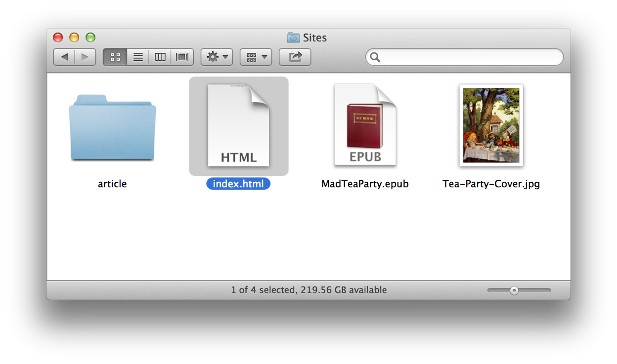Click the green zoom window button

click(90, 37)
